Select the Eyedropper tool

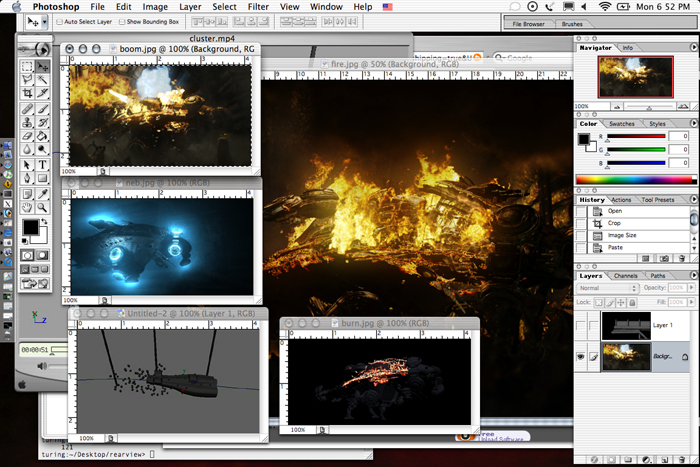[42, 194]
